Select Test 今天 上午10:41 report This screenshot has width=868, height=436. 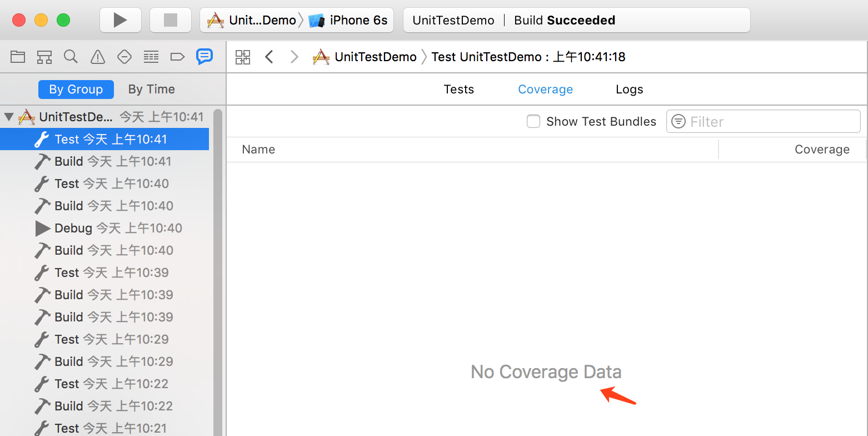pyautogui.click(x=104, y=139)
